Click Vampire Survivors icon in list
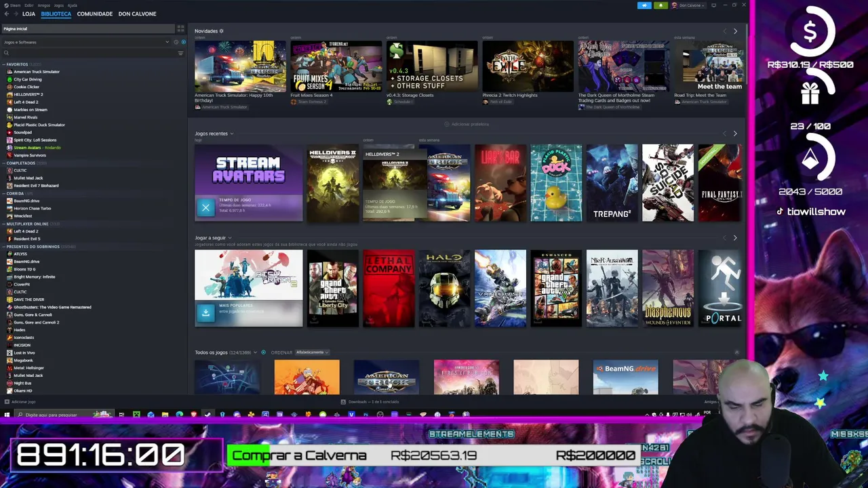 (x=9, y=155)
